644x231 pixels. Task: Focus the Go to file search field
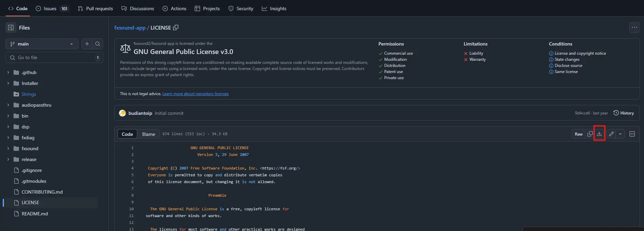(x=54, y=57)
